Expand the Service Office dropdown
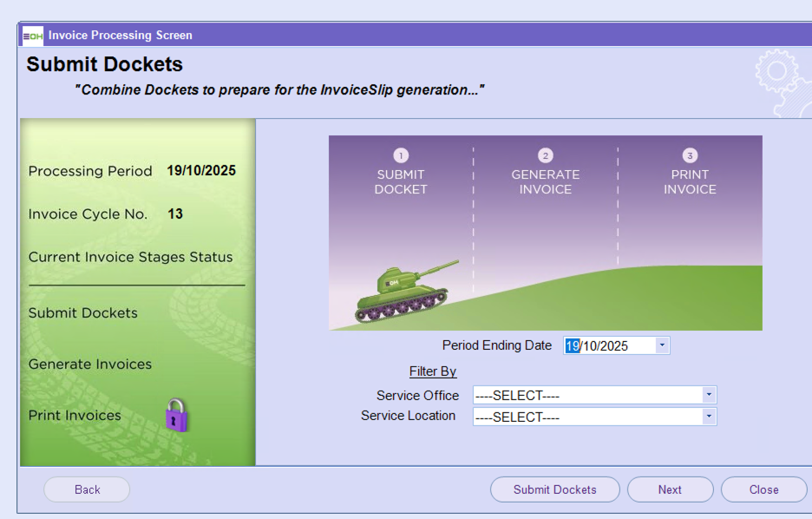Viewport: 812px width, 519px height. tap(709, 396)
